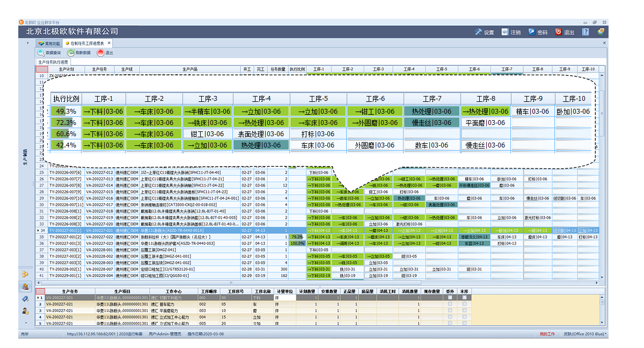The height and width of the screenshot is (348, 644).
Task: Click the 79.3% progress bar cell
Action: click(x=297, y=237)
